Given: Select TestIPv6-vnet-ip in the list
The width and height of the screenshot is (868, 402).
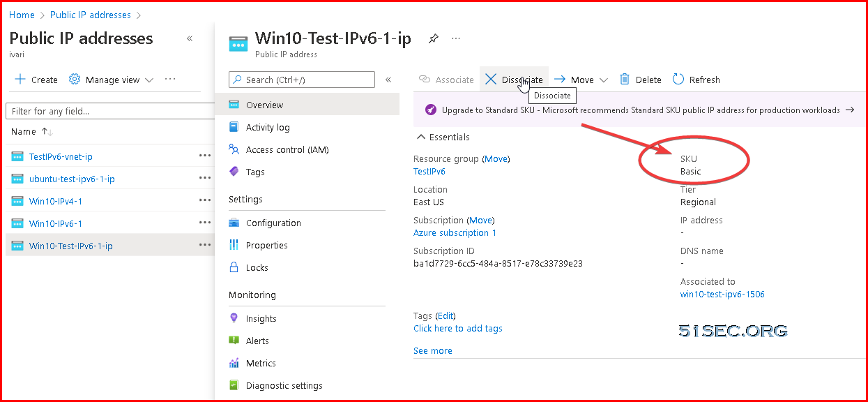Looking at the screenshot, I should click(61, 156).
